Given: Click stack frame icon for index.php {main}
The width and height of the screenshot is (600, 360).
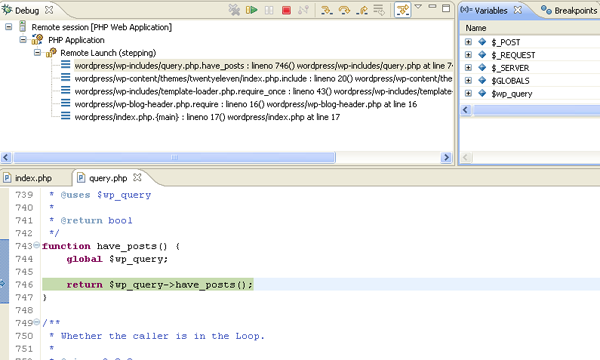Looking at the screenshot, I should (x=65, y=116).
